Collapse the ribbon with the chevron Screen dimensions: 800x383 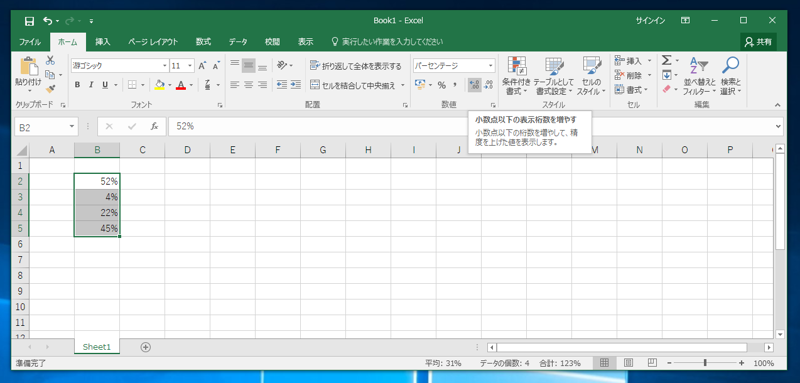click(778, 105)
